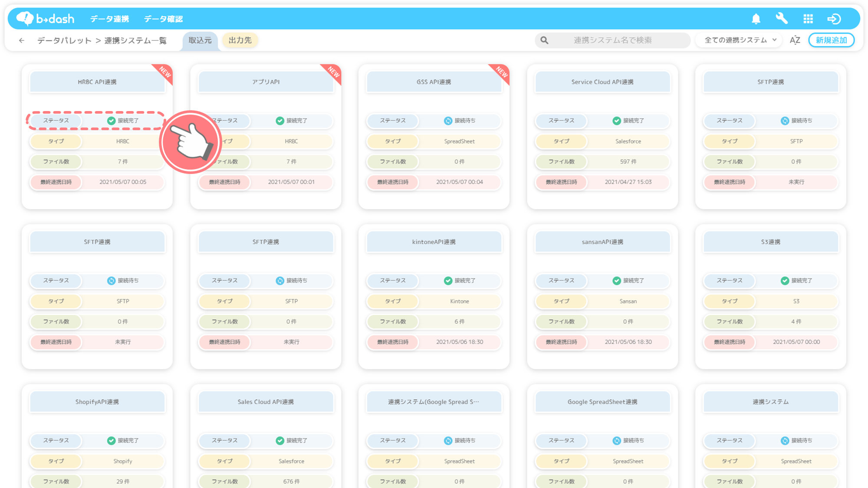Screen dimensions: 868x488
Task: Click the 676 件 file count
Action: tap(291, 481)
